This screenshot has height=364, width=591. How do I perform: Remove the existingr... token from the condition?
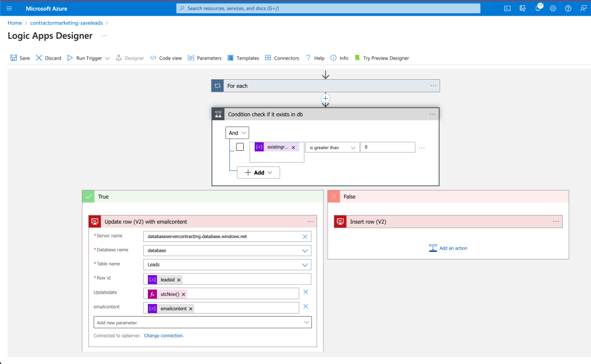[x=293, y=147]
